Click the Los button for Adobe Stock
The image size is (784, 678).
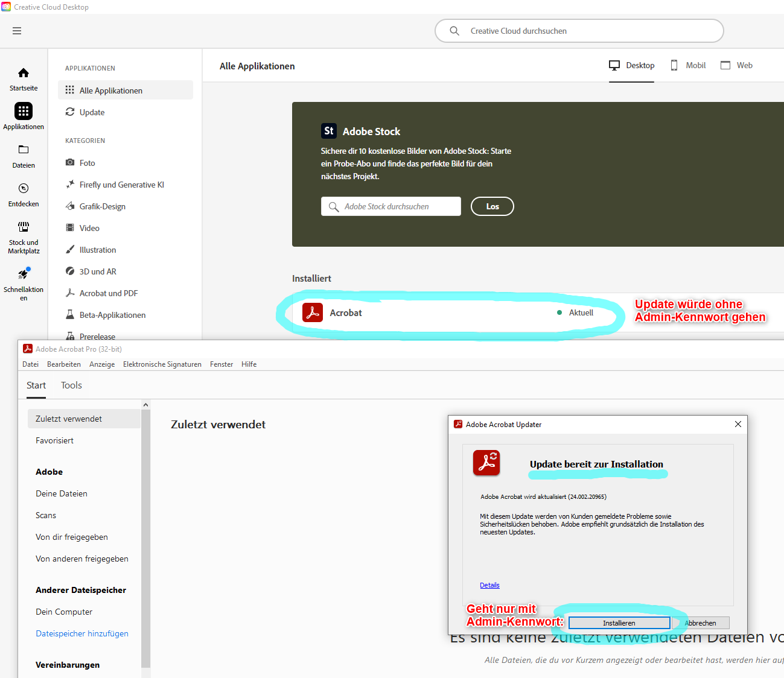(492, 206)
